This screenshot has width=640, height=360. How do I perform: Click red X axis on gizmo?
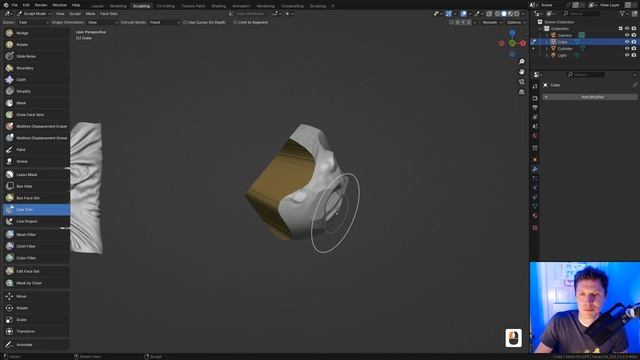pos(523,43)
